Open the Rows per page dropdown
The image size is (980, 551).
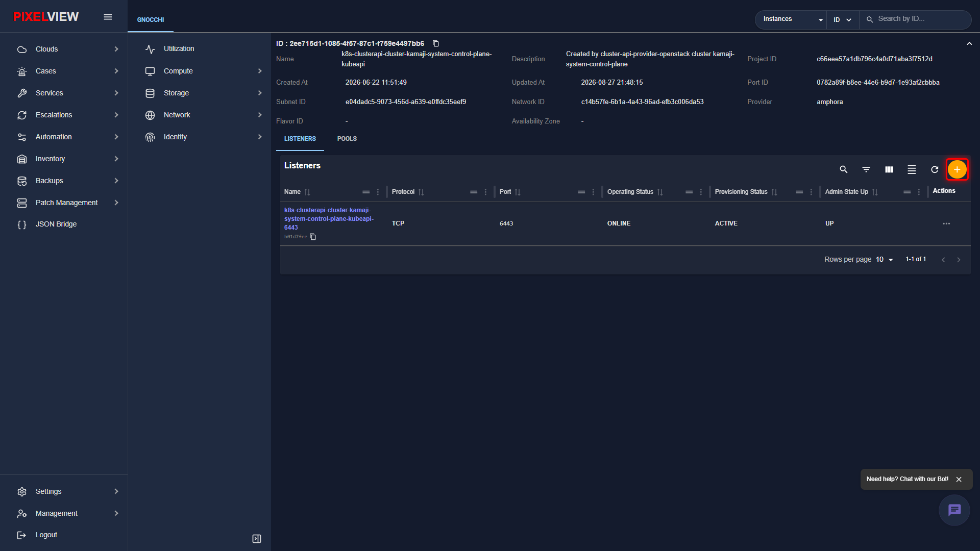[885, 260]
